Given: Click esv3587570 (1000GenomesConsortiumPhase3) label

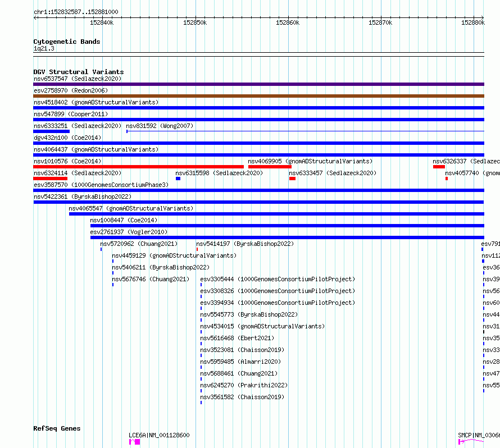Looking at the screenshot, I should pyautogui.click(x=101, y=185).
